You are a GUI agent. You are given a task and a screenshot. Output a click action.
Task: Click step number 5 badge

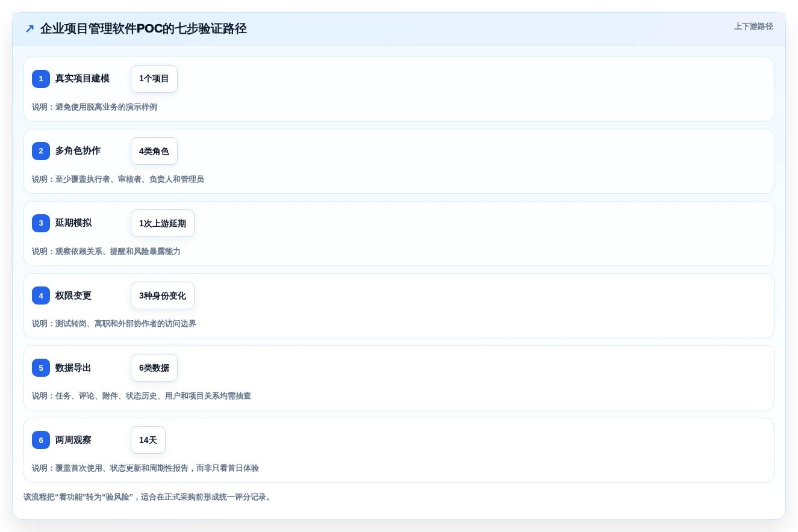pyautogui.click(x=41, y=368)
